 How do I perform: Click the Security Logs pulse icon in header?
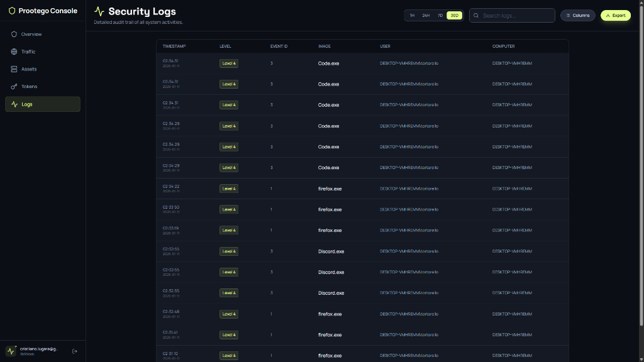[98, 11]
